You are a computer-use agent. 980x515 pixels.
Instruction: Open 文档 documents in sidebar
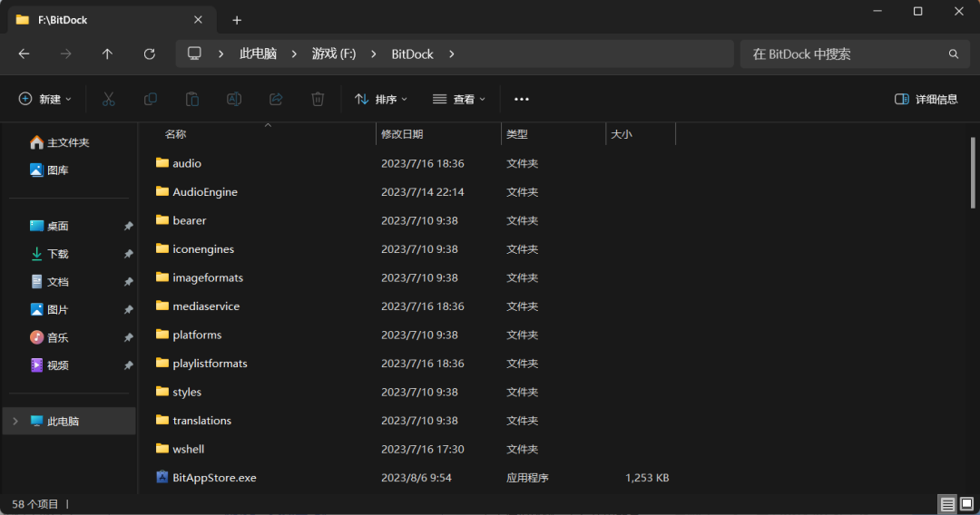pos(49,282)
